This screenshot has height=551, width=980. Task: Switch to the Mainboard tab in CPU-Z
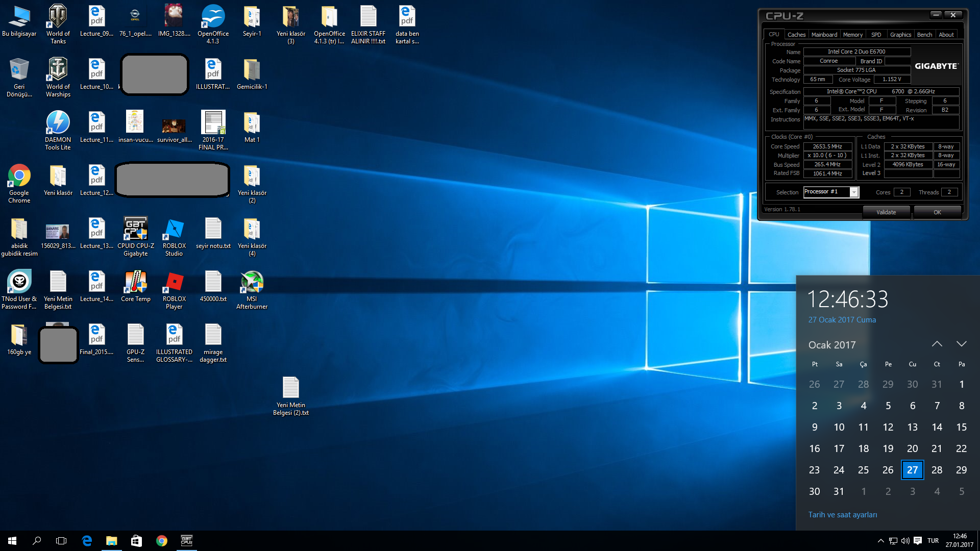(x=824, y=35)
